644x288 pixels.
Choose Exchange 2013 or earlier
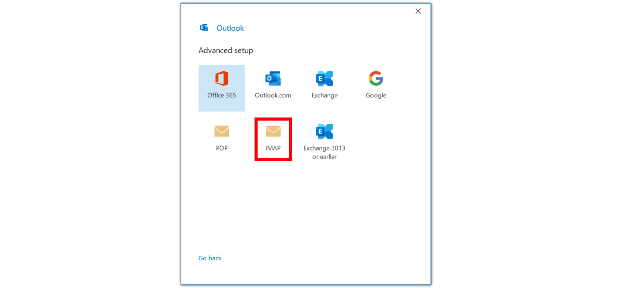coord(324,141)
